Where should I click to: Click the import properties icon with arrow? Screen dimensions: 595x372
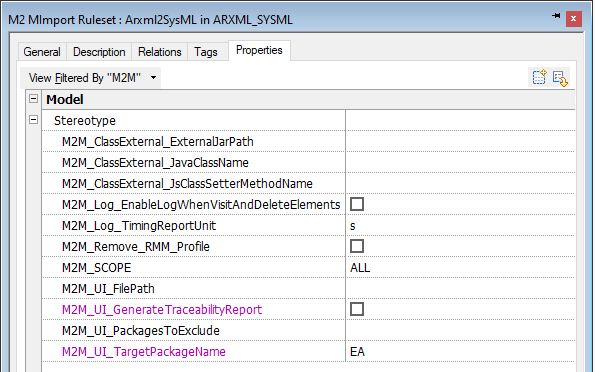pyautogui.click(x=560, y=78)
